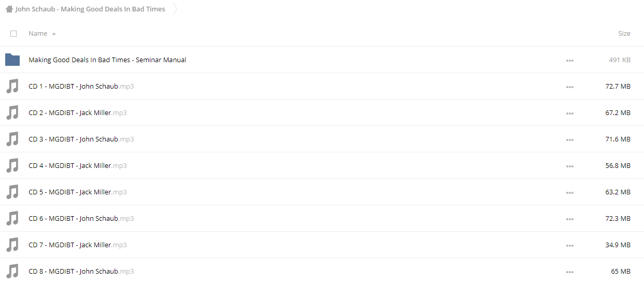
Task: Open the Seminar Manual folder icon
Action: pos(12,60)
